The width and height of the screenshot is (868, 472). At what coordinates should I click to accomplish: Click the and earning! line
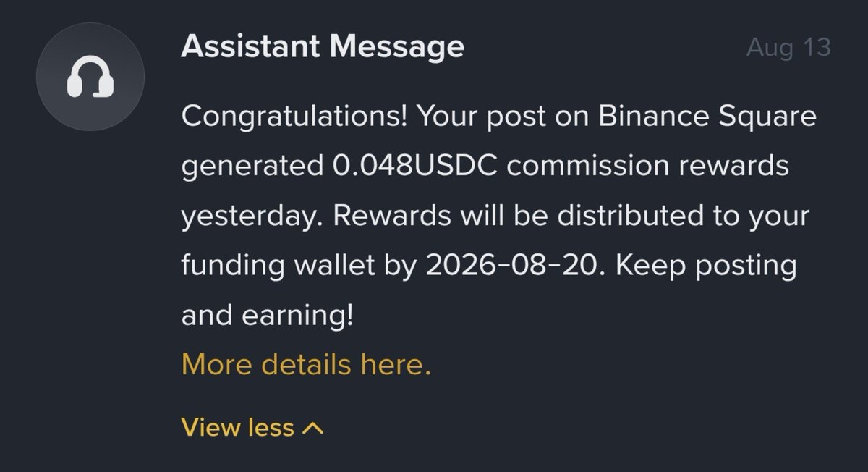click(268, 316)
